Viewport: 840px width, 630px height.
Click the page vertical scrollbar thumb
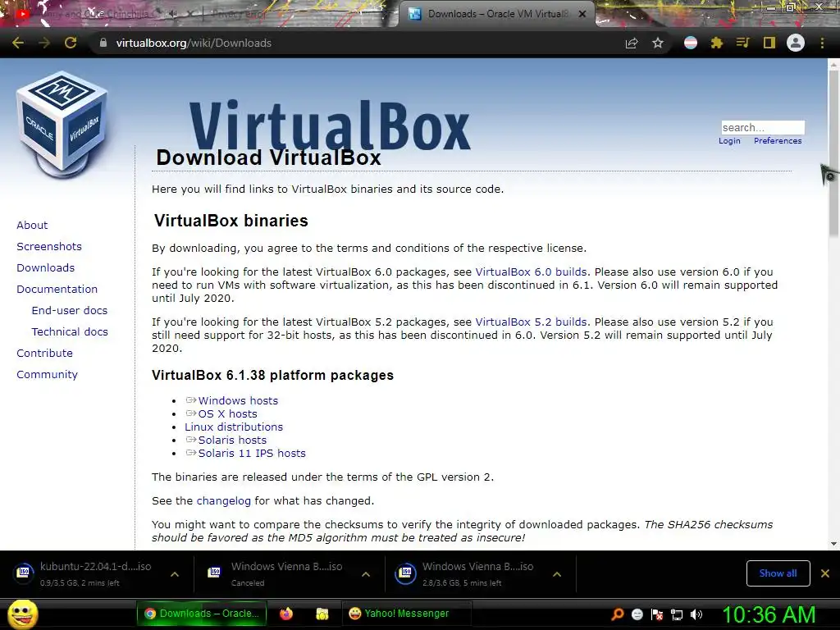pos(833,153)
